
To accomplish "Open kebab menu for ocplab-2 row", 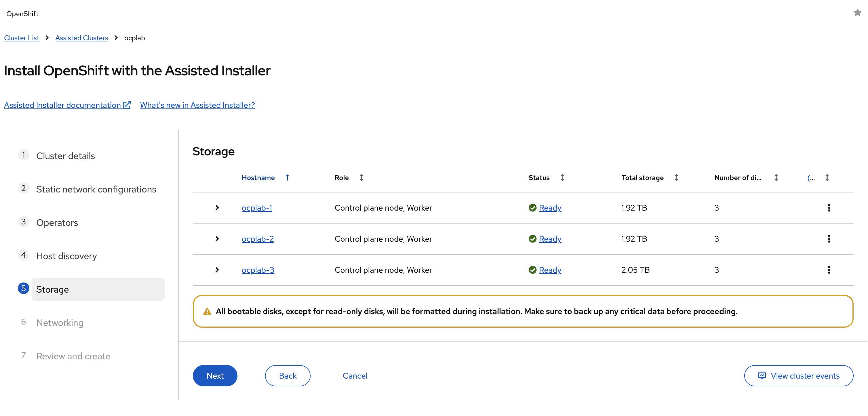I will point(829,239).
